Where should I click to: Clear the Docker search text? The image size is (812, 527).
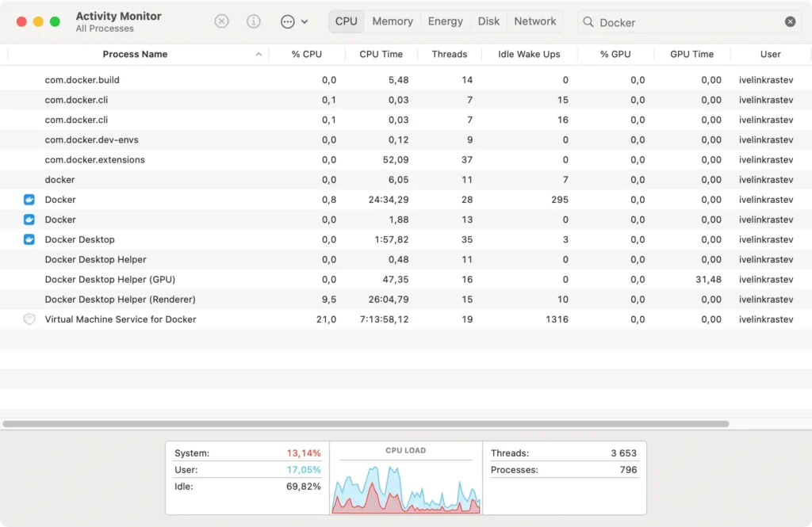pyautogui.click(x=790, y=21)
